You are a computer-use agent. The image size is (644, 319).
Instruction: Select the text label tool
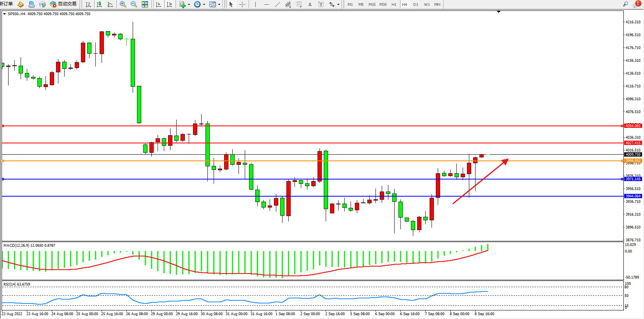(x=310, y=4)
